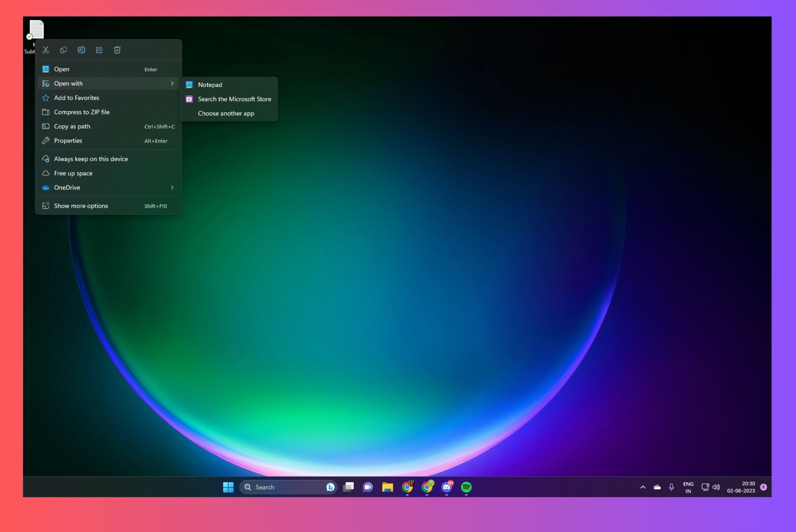The height and width of the screenshot is (532, 796).
Task: Select Notepad in Open with submenu
Action: coord(210,85)
